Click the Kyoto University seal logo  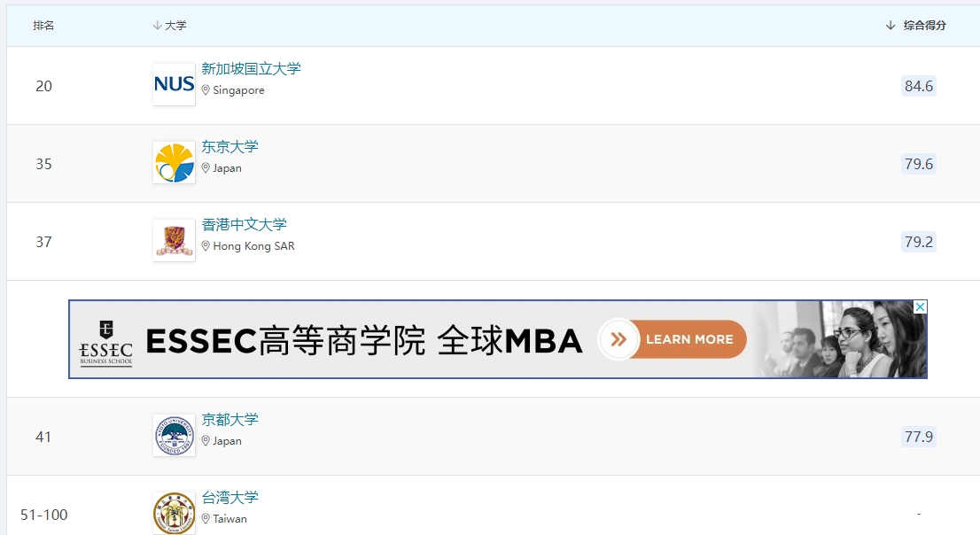coord(174,436)
